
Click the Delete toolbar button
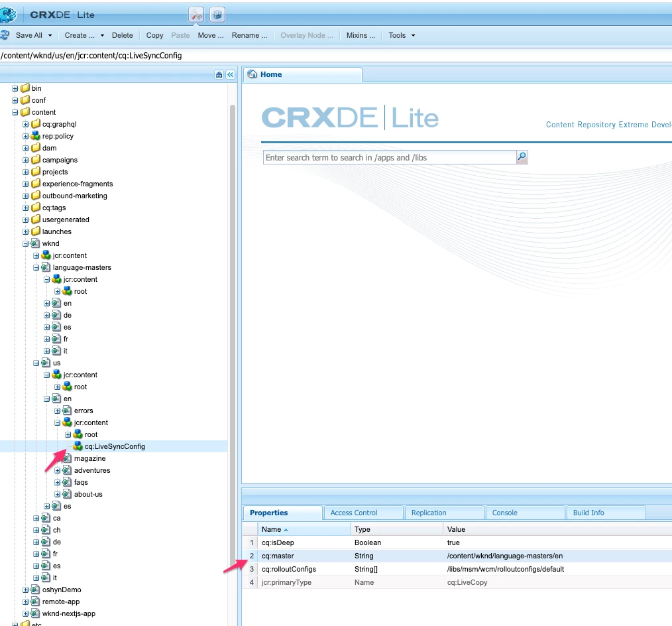point(122,36)
